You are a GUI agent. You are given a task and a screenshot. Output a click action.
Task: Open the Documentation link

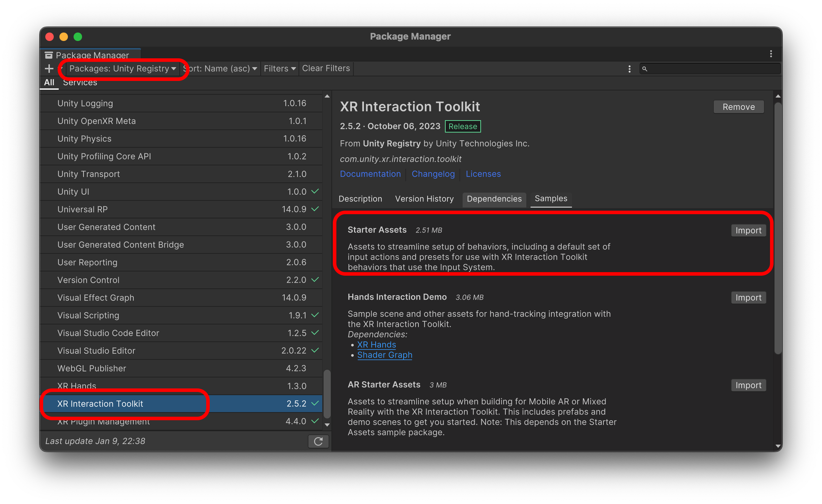(x=370, y=174)
